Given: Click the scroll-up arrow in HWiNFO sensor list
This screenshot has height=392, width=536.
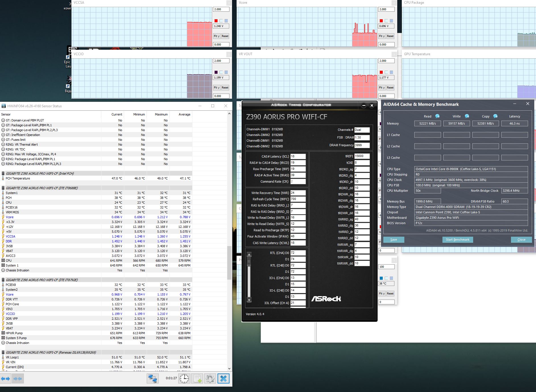Looking at the screenshot, I should click(229, 114).
